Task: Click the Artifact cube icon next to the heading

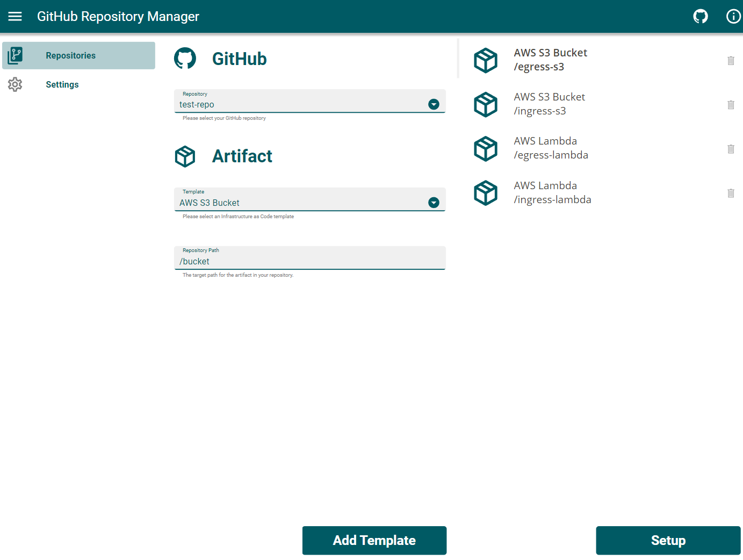Action: click(x=185, y=156)
